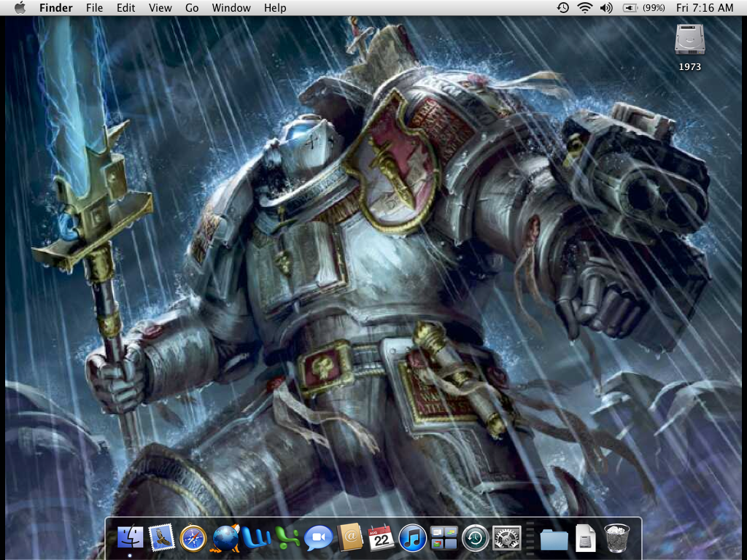Click the 1973 drive label text
747x560 pixels.
click(690, 66)
